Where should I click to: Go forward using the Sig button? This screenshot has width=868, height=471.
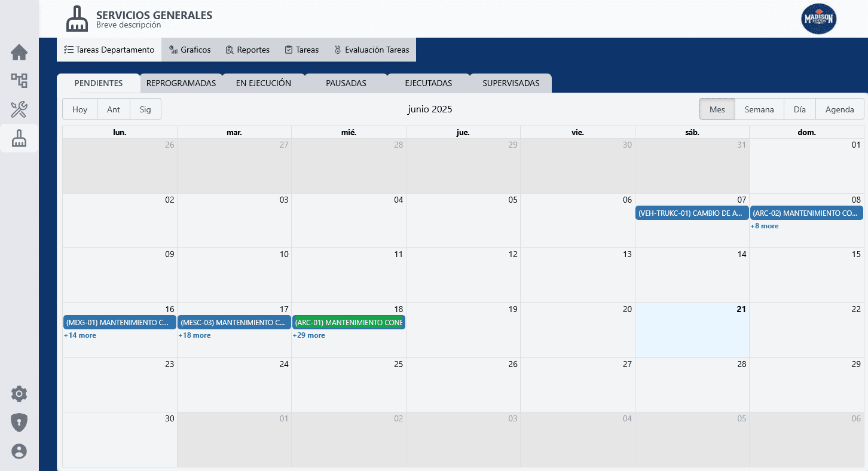(x=145, y=109)
